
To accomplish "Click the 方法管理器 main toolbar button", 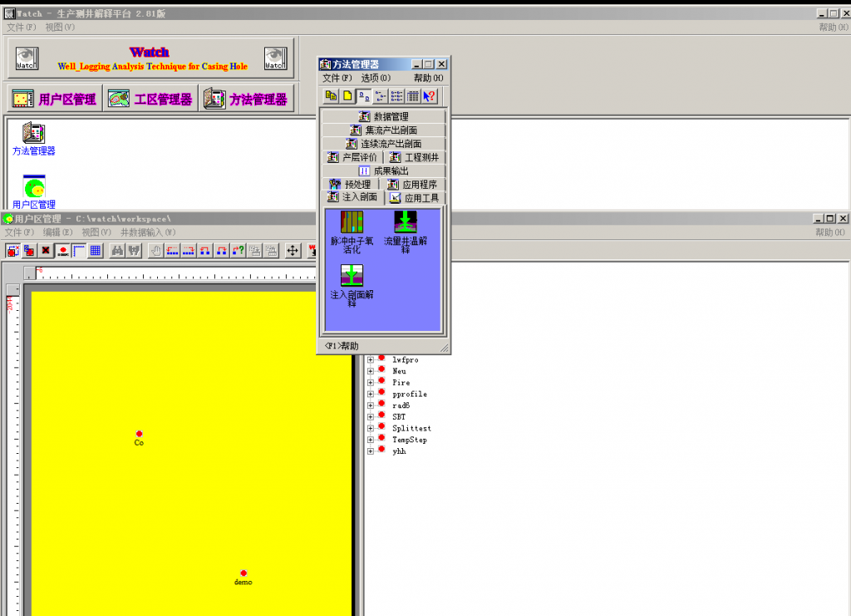I will click(x=246, y=99).
